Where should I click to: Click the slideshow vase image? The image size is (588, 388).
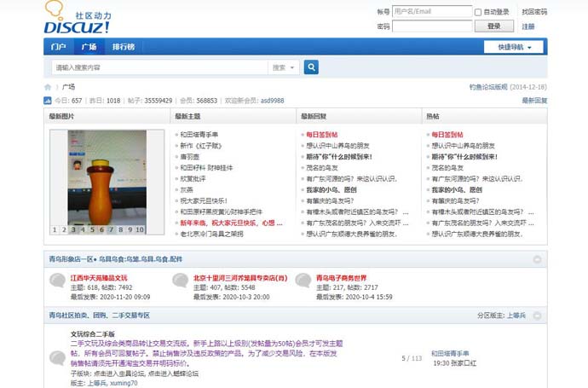coord(107,177)
